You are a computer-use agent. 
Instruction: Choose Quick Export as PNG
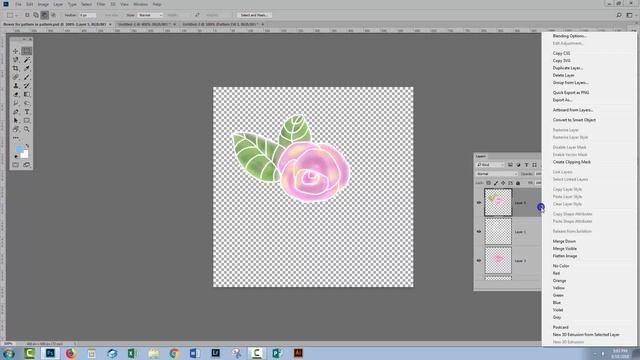pos(571,93)
